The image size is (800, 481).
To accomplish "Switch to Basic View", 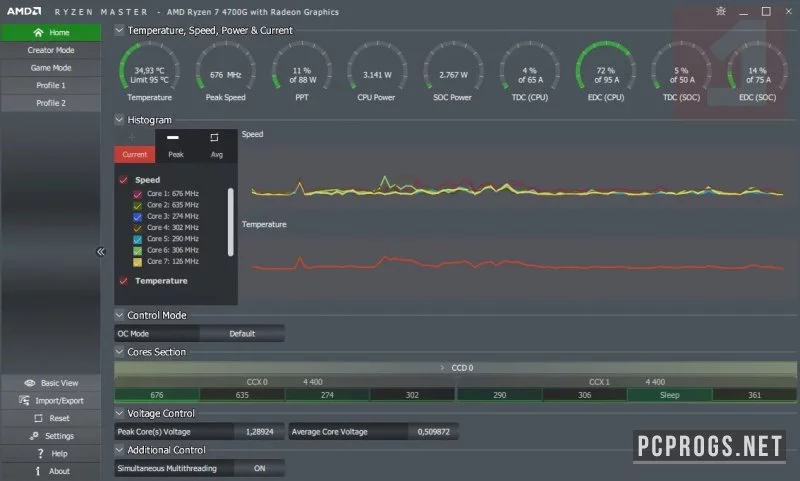I will pos(51,383).
